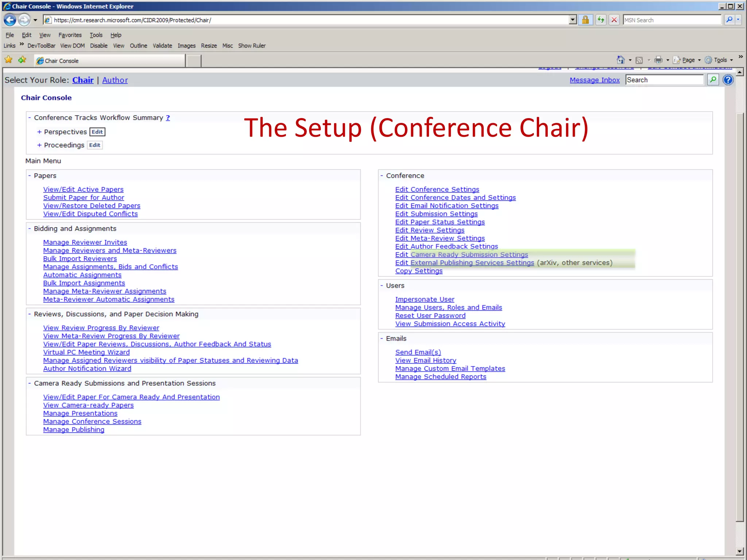Open the Print options dropdown arrow
747x560 pixels.
click(x=668, y=60)
